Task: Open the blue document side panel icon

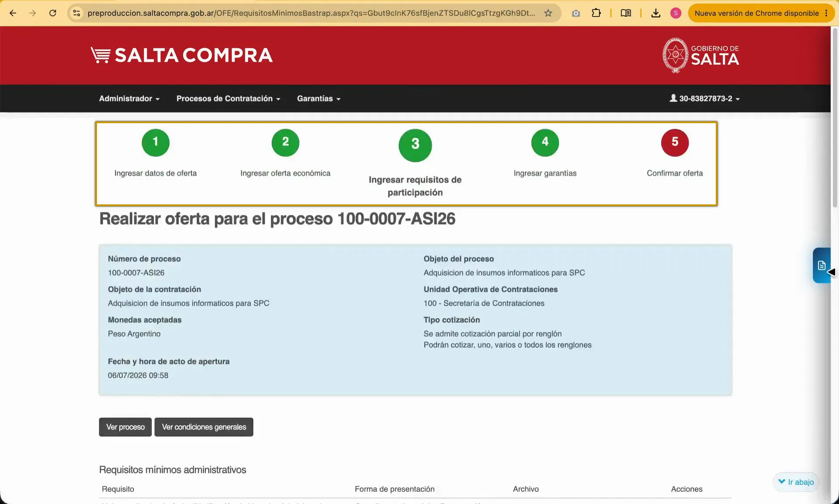Action: pos(822,265)
